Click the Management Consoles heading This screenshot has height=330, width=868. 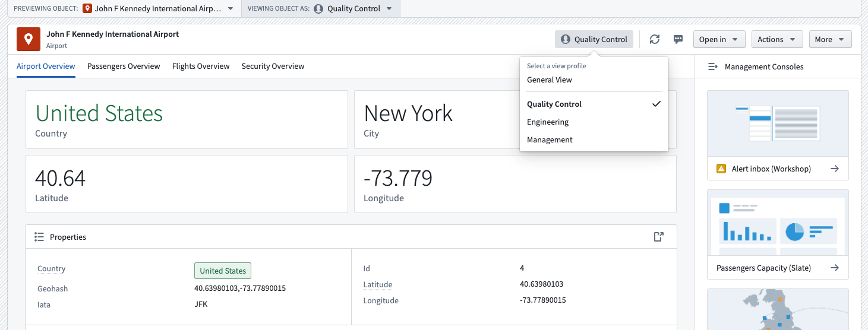[764, 66]
